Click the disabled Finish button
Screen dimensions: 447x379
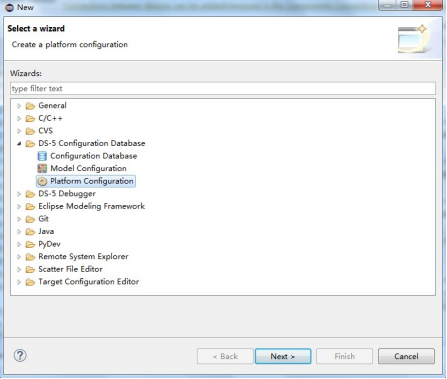coord(344,356)
